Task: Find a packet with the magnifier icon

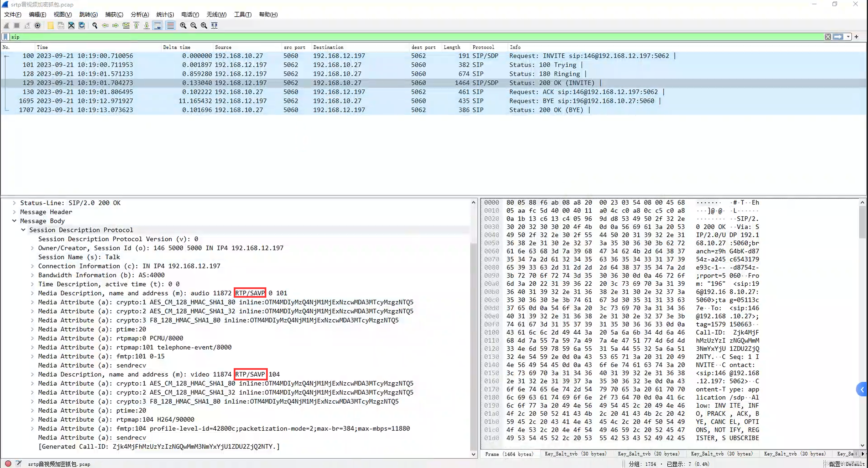Action: tap(95, 25)
